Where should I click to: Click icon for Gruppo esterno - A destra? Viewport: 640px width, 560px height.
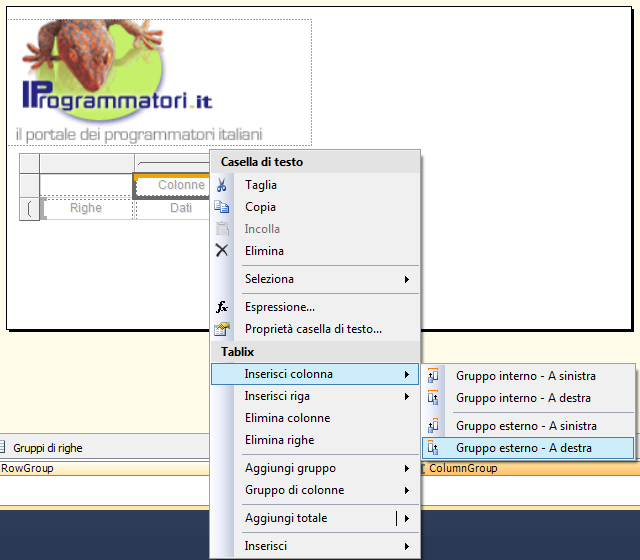pyautogui.click(x=433, y=448)
